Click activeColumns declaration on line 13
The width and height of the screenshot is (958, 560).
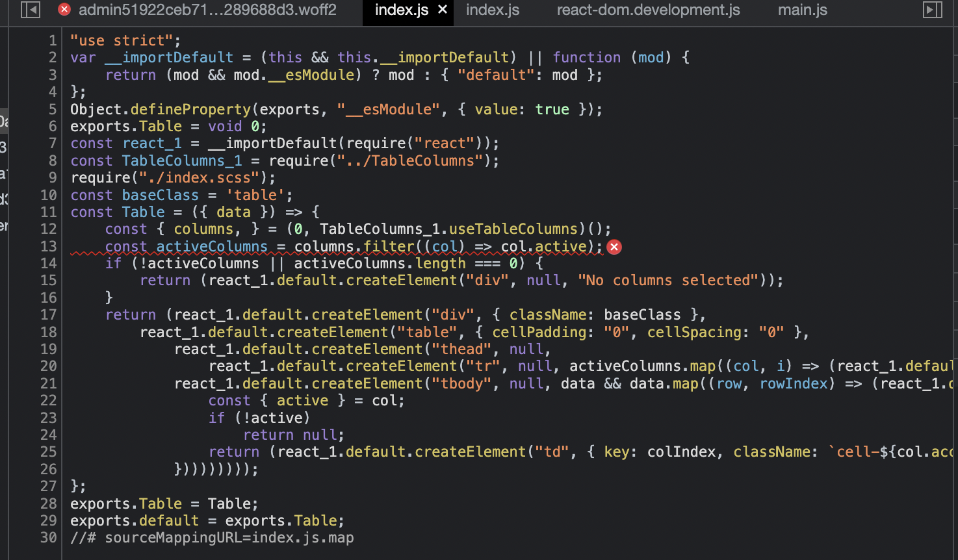click(x=212, y=246)
